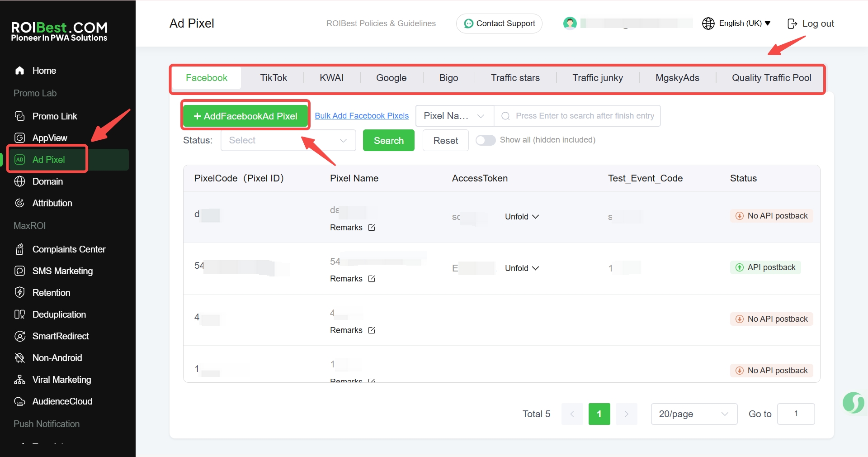The image size is (868, 457).
Task: Click the Viral Marketing icon
Action: tap(19, 380)
